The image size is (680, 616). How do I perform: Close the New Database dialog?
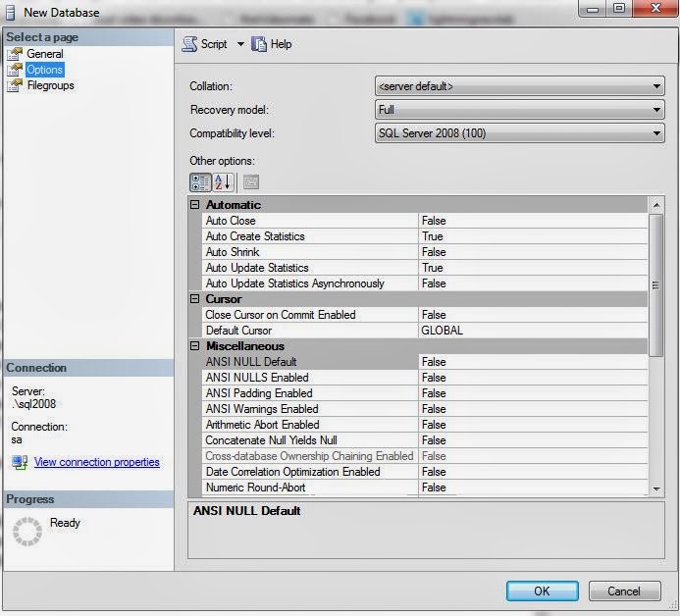(655, 9)
